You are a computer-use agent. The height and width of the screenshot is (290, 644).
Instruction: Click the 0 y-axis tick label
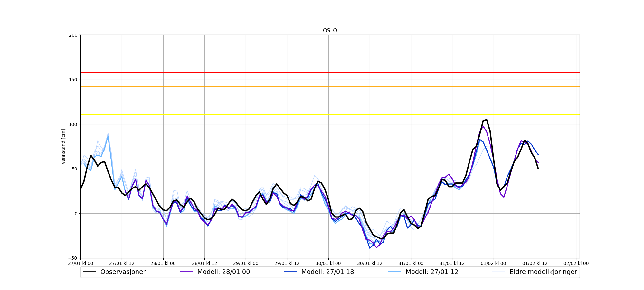point(76,214)
